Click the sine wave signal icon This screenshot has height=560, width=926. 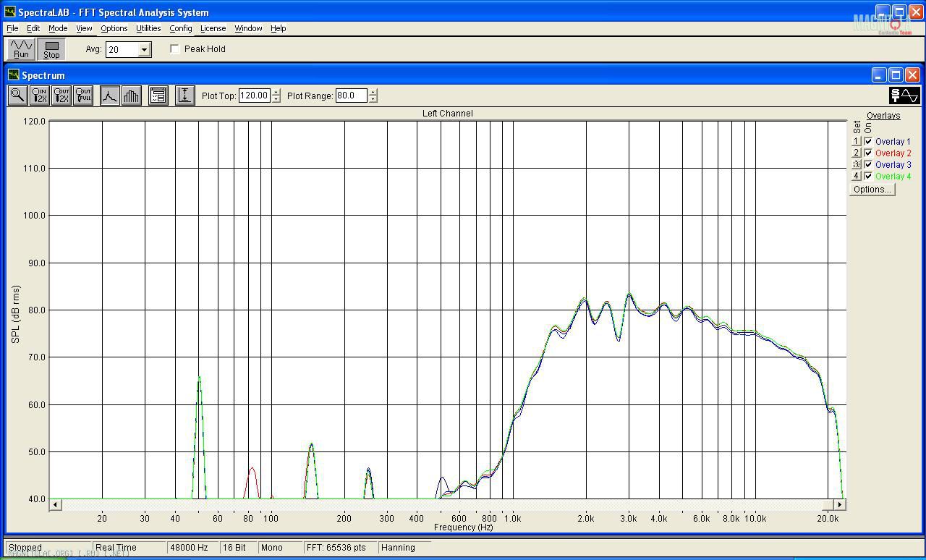pos(904,96)
